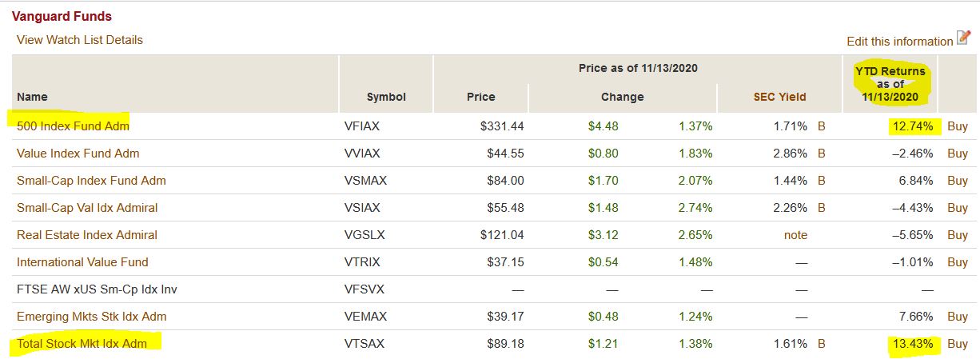
Task: Open the note link for VGSLX
Action: click(795, 235)
